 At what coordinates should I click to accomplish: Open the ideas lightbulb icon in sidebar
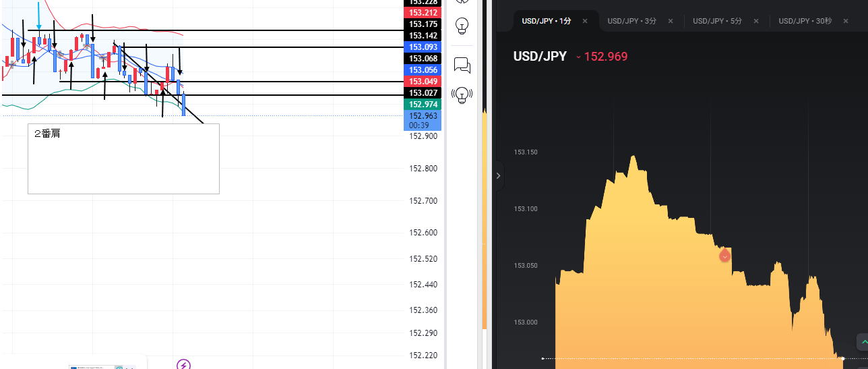pyautogui.click(x=462, y=26)
